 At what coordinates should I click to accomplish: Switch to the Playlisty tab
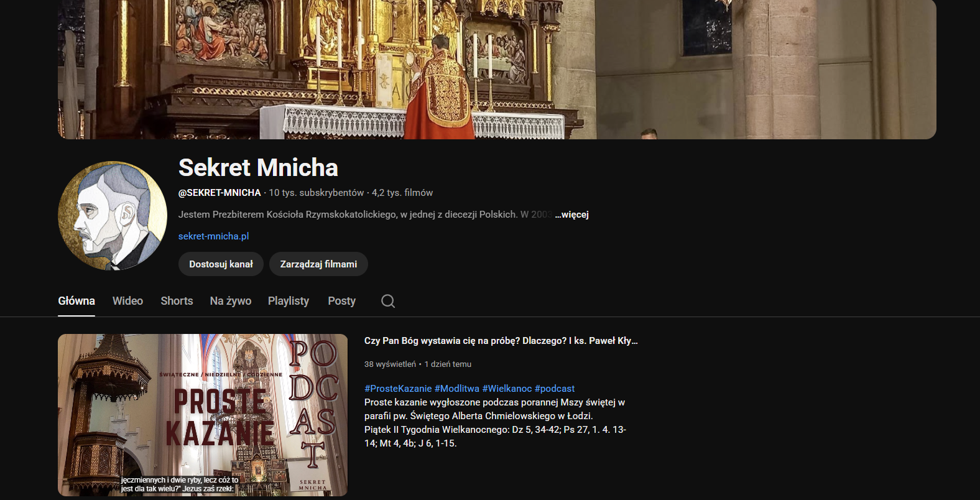pyautogui.click(x=288, y=301)
